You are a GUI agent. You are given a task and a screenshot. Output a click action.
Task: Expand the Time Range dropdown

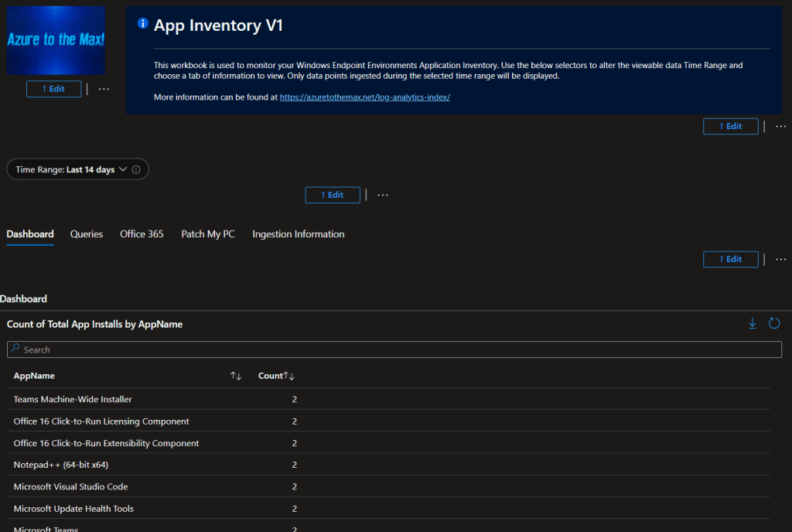(77, 169)
